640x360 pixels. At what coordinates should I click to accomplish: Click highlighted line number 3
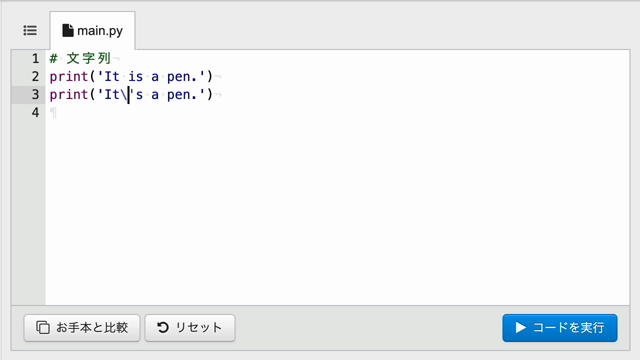coord(36,95)
